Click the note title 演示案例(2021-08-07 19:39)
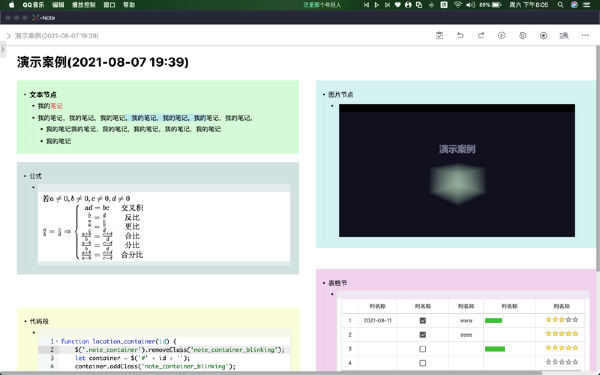 point(103,62)
